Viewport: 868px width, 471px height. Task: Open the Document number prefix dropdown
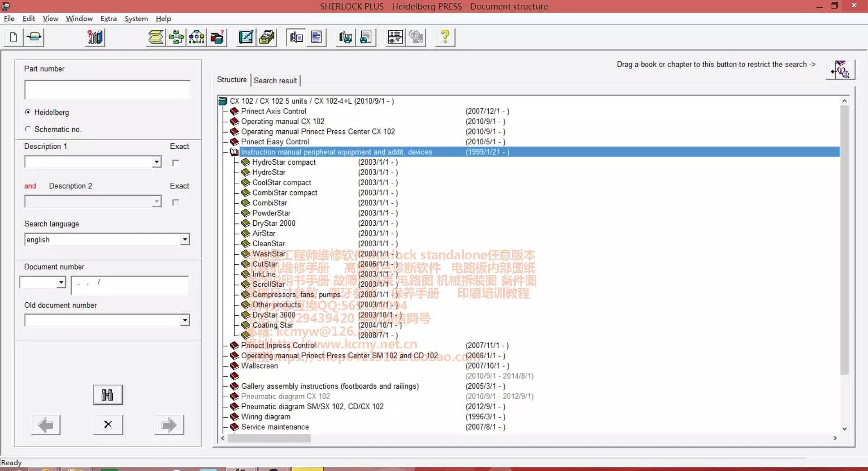click(x=61, y=282)
